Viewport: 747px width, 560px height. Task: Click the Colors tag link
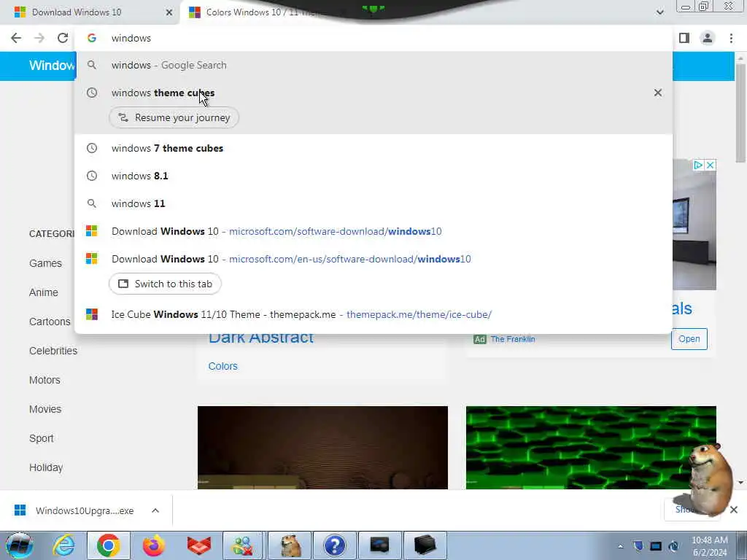pos(222,366)
